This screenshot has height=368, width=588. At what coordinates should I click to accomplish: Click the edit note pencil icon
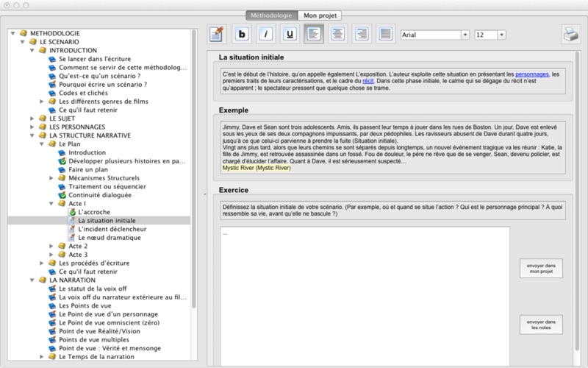[x=217, y=34]
